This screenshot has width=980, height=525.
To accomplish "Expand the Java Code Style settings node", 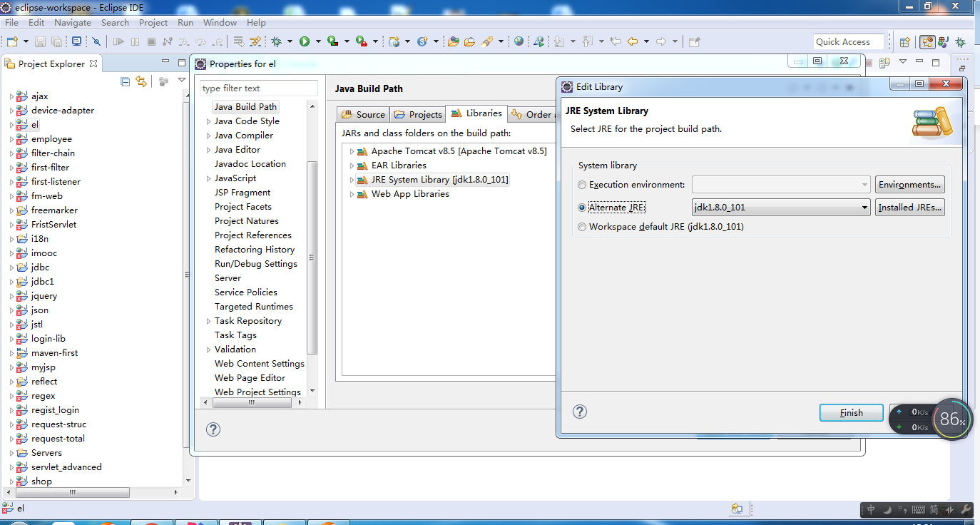I will click(x=208, y=121).
